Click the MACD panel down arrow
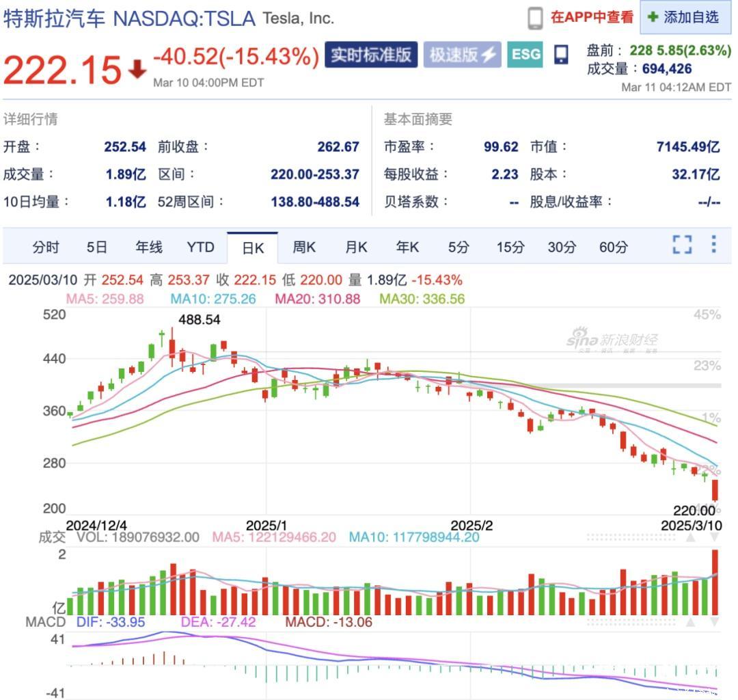 click(x=714, y=622)
